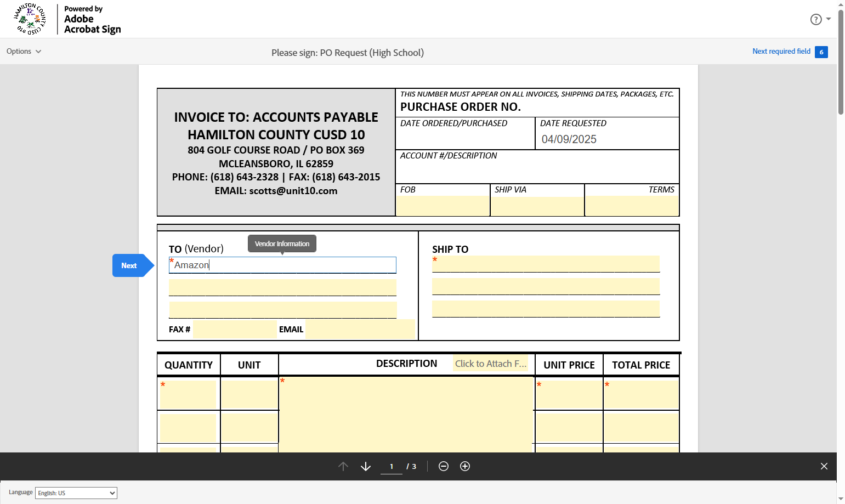Click the 'PURCHASE ORDER NO.' heading

click(x=461, y=107)
